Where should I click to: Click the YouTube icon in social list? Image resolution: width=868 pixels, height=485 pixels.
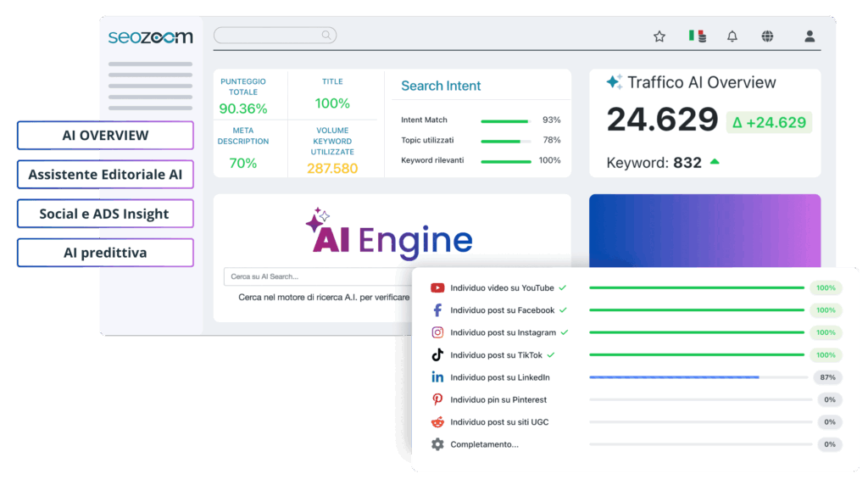click(x=437, y=288)
